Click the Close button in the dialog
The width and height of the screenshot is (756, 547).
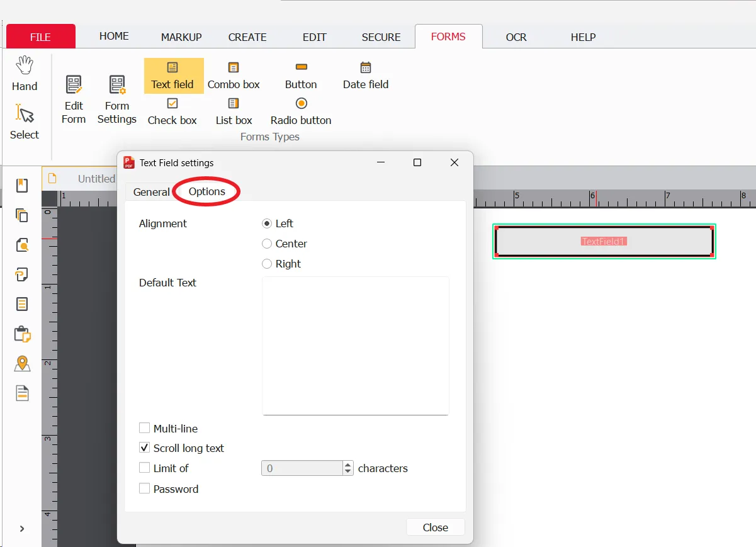436,527
